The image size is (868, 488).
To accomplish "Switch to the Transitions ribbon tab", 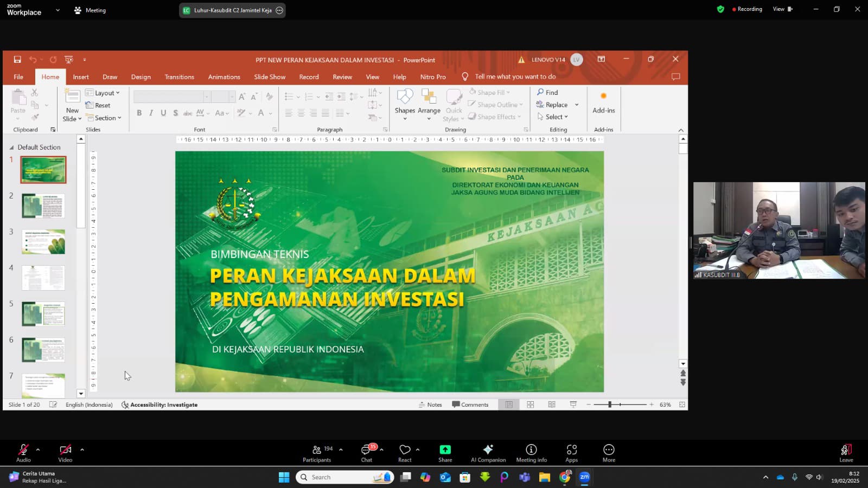I will (179, 77).
